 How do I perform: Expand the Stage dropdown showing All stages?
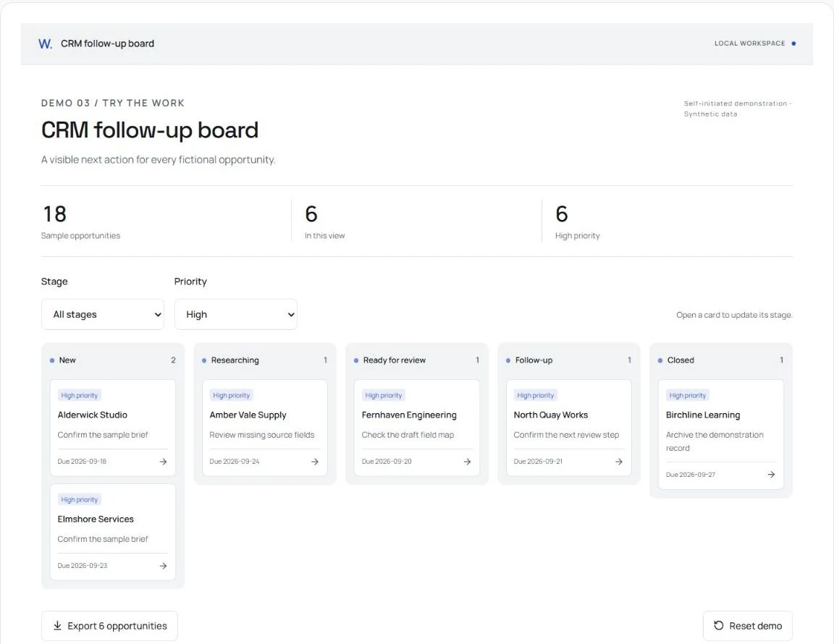click(103, 314)
